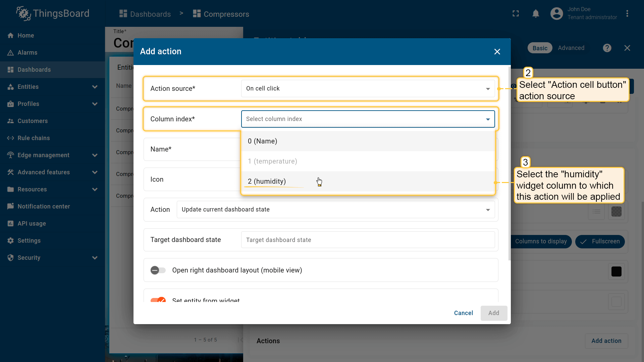Click the notifications bell icon

[536, 14]
